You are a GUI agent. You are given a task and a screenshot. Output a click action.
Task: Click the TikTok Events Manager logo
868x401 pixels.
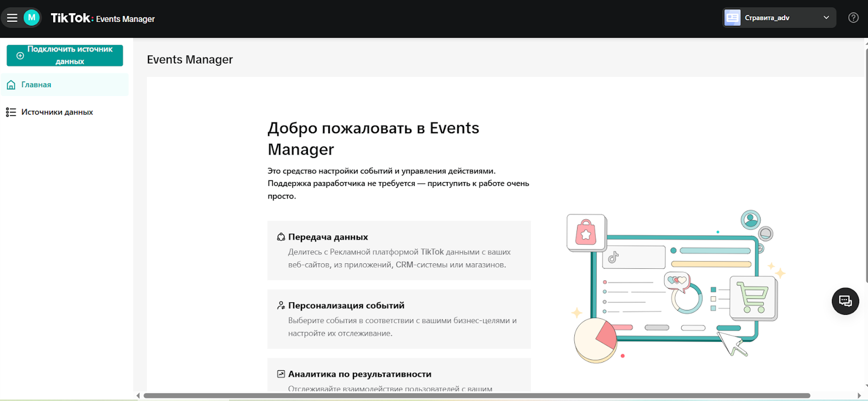click(102, 18)
